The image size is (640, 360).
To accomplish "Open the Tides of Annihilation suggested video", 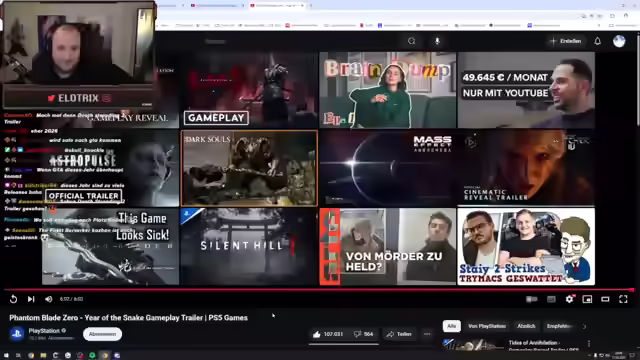I will click(x=512, y=345).
